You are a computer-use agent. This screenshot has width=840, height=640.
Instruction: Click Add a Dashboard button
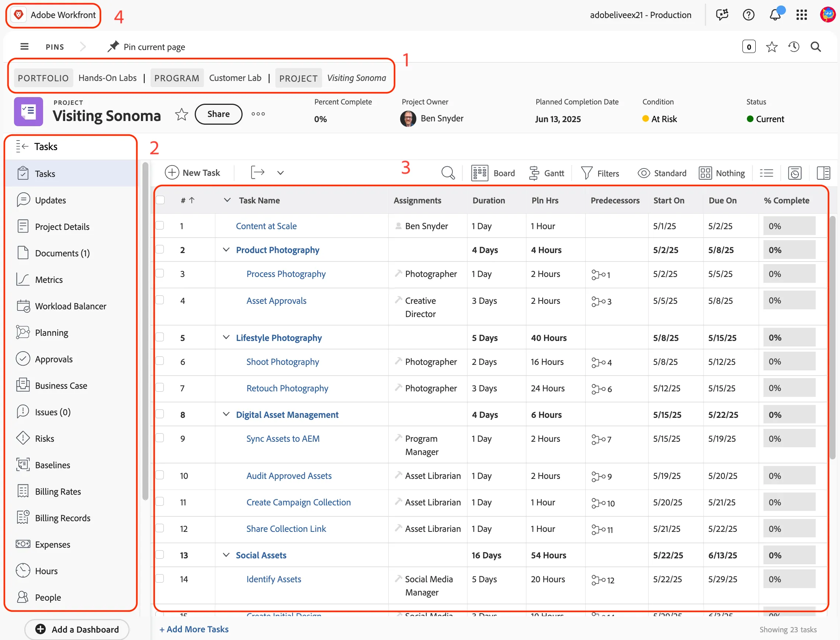(77, 629)
